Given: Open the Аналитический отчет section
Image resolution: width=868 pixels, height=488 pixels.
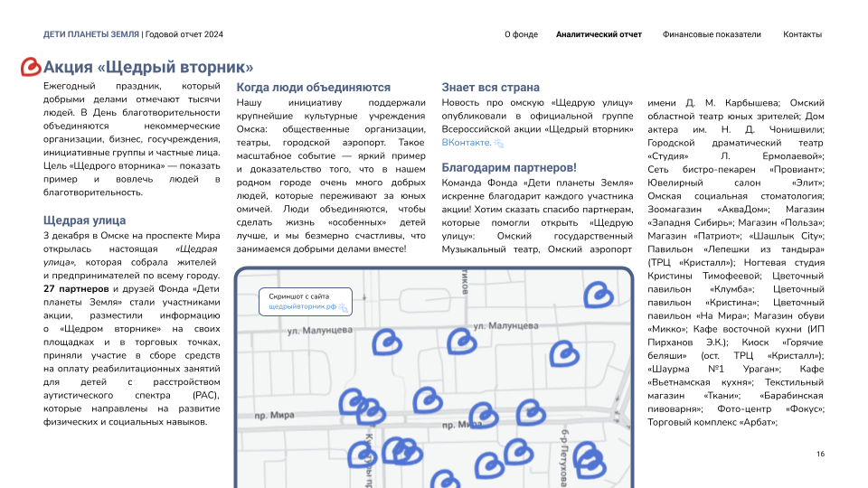Looking at the screenshot, I should (599, 34).
